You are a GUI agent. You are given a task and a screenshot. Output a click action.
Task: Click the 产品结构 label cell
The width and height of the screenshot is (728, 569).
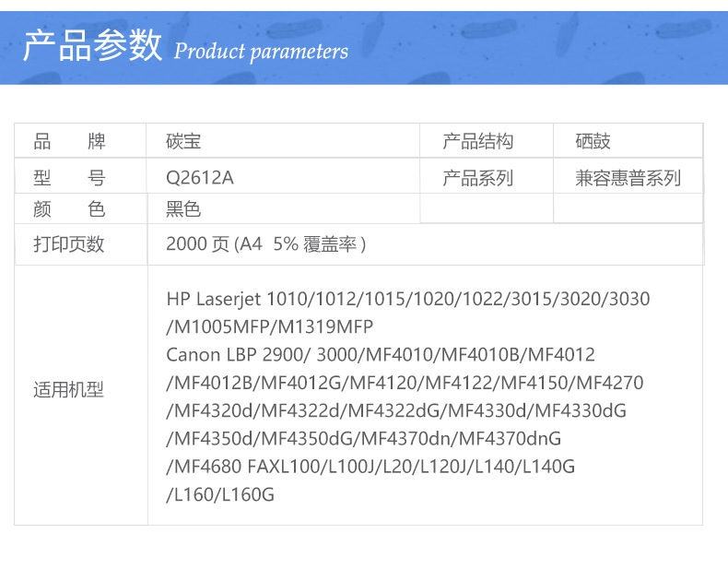(x=487, y=141)
